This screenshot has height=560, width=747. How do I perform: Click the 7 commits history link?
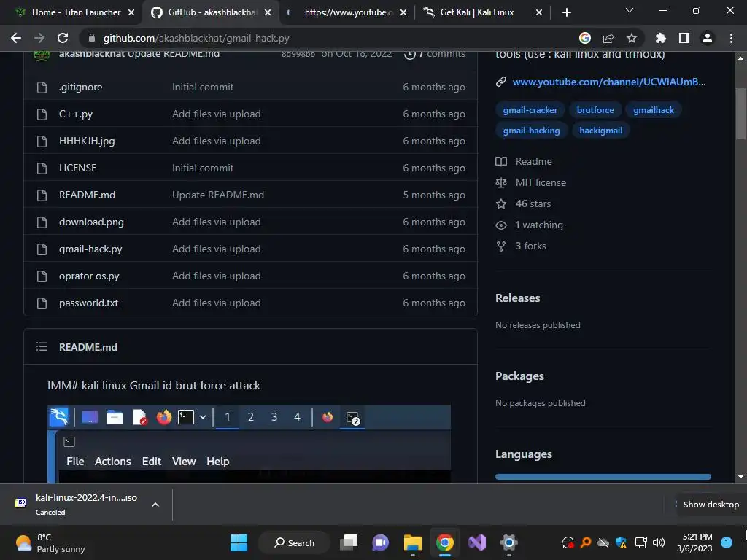435,54
